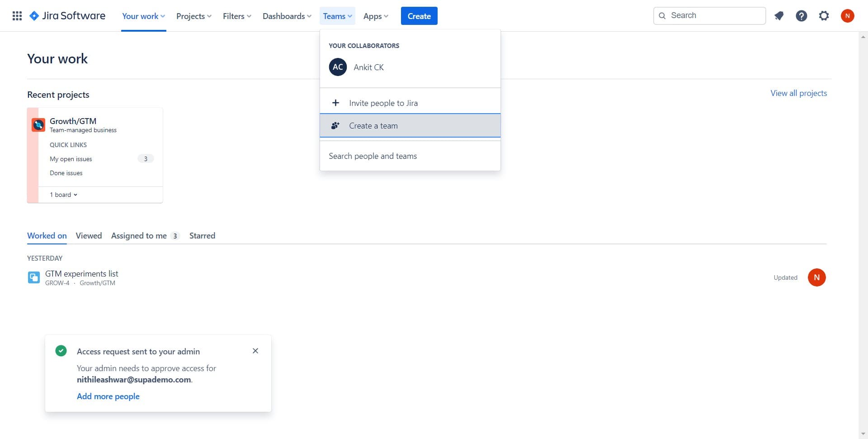Click the Growth/GTM project avatar

point(38,124)
